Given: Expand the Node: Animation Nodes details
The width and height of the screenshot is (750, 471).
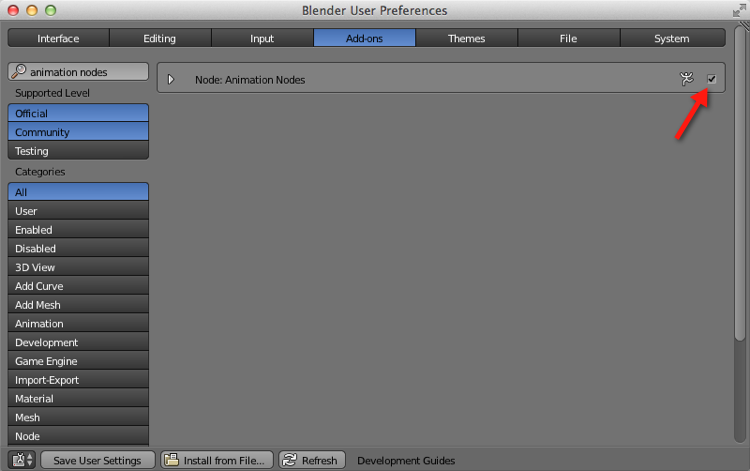Looking at the screenshot, I should pos(171,79).
